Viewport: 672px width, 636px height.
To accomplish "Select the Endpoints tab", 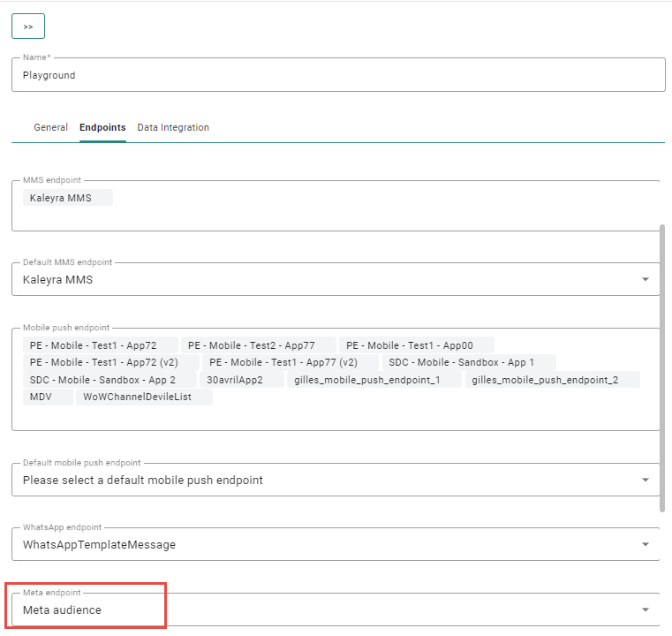I will point(102,127).
